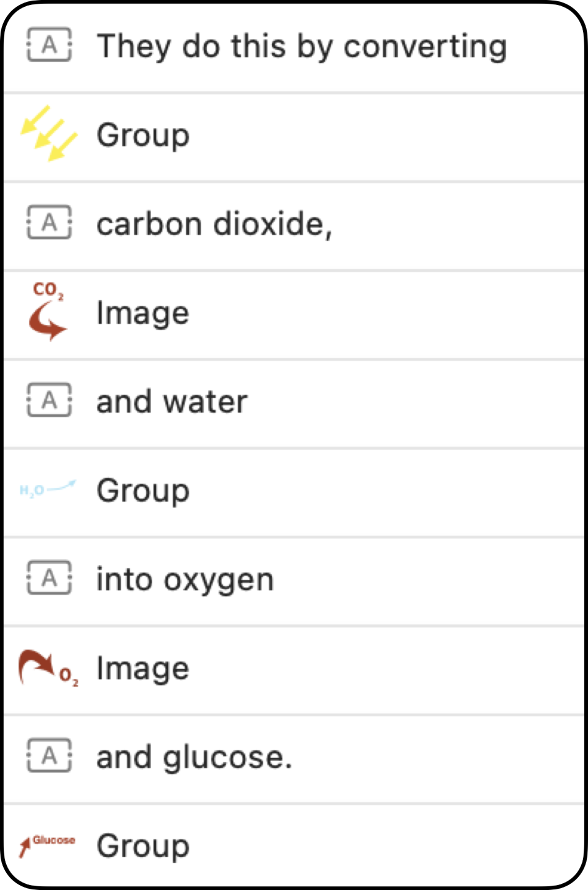Choose the "and glucose." text label

pos(194,758)
